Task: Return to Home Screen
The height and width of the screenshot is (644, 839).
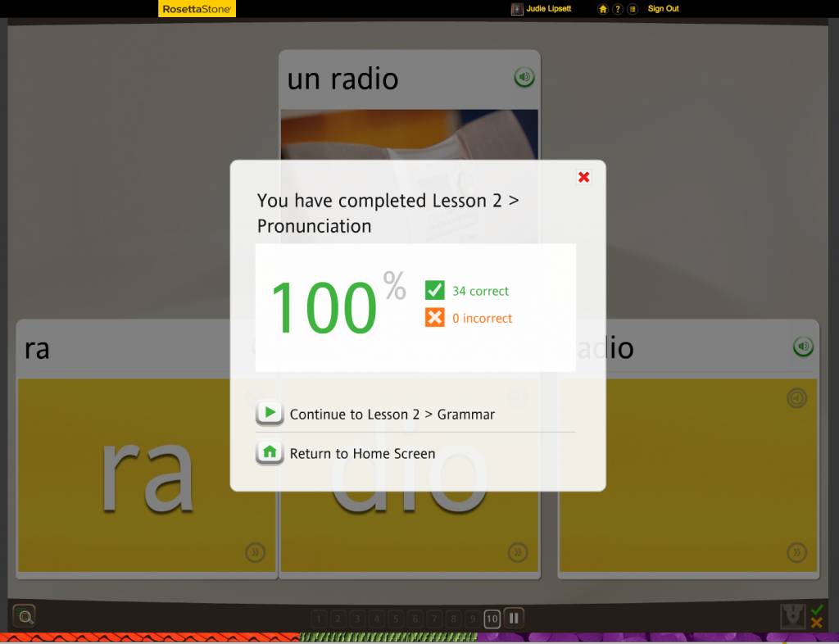Action: pos(362,454)
